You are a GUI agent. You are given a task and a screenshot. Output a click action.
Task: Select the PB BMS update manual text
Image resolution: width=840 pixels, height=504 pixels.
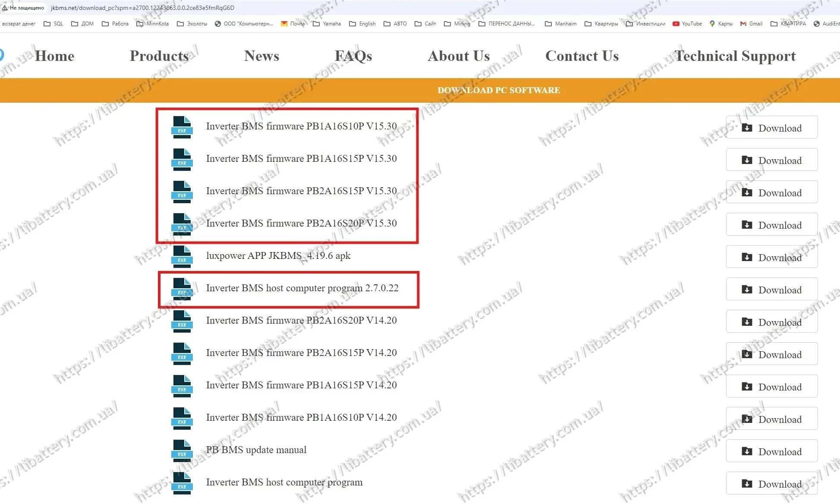click(x=256, y=450)
